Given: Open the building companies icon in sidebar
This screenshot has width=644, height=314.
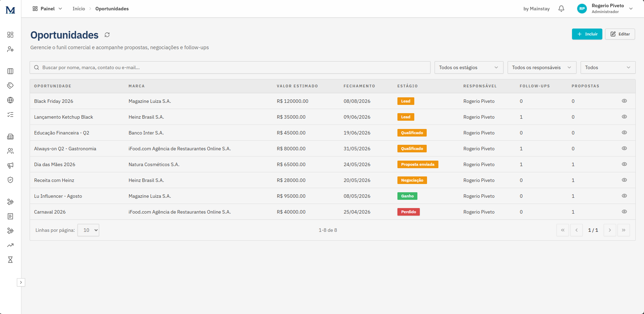Looking at the screenshot, I should tap(10, 137).
